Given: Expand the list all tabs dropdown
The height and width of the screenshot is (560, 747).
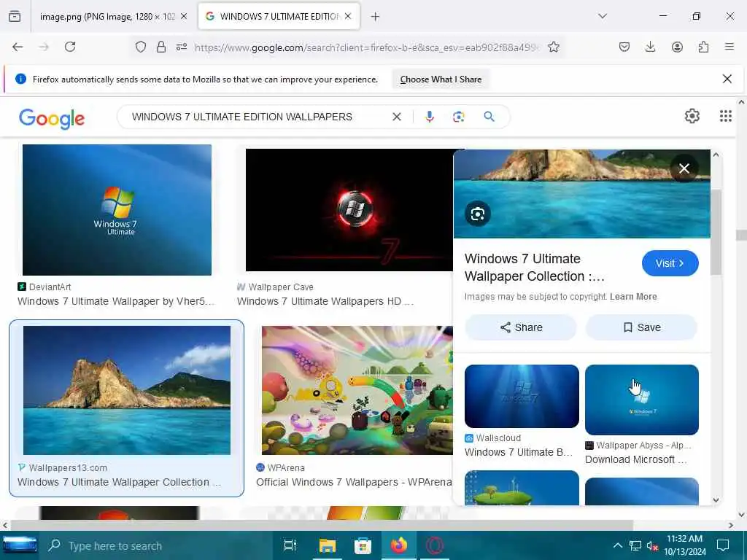Looking at the screenshot, I should click(x=603, y=16).
